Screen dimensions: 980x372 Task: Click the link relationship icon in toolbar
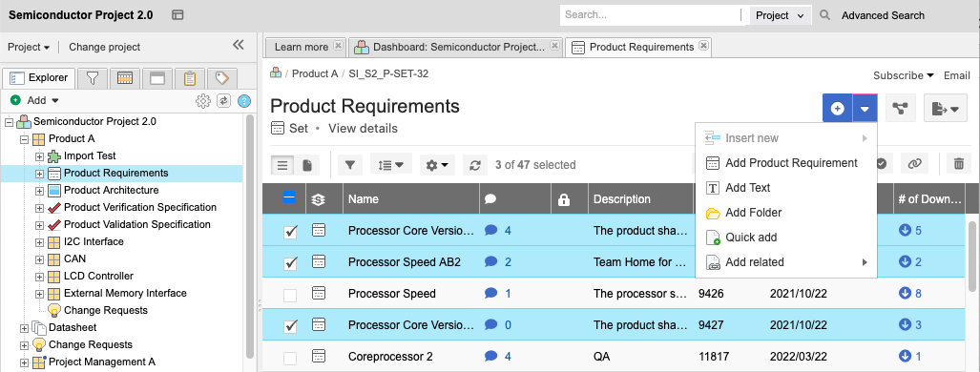click(914, 164)
